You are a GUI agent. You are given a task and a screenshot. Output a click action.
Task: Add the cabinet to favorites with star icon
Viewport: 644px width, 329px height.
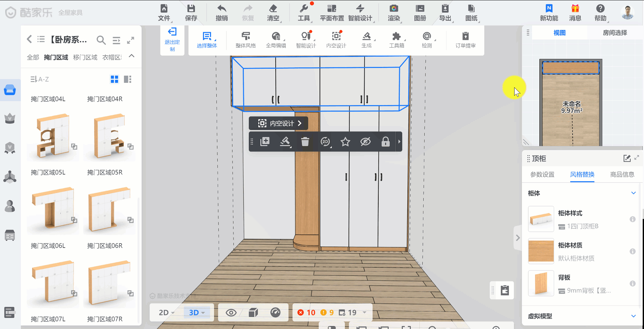[345, 142]
